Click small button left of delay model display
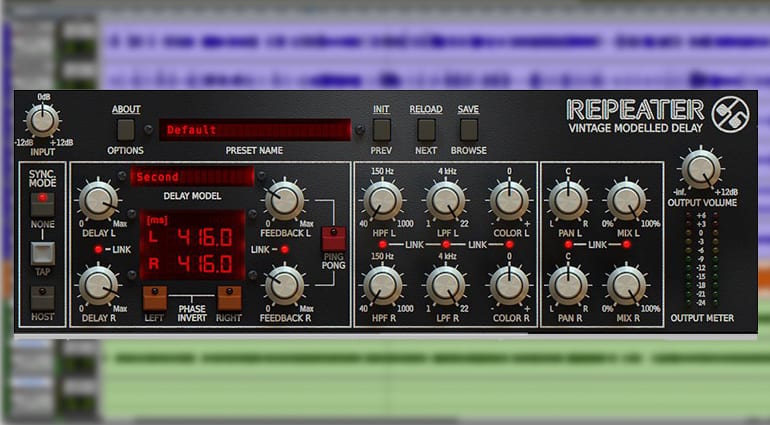The image size is (770, 425). click(122, 175)
